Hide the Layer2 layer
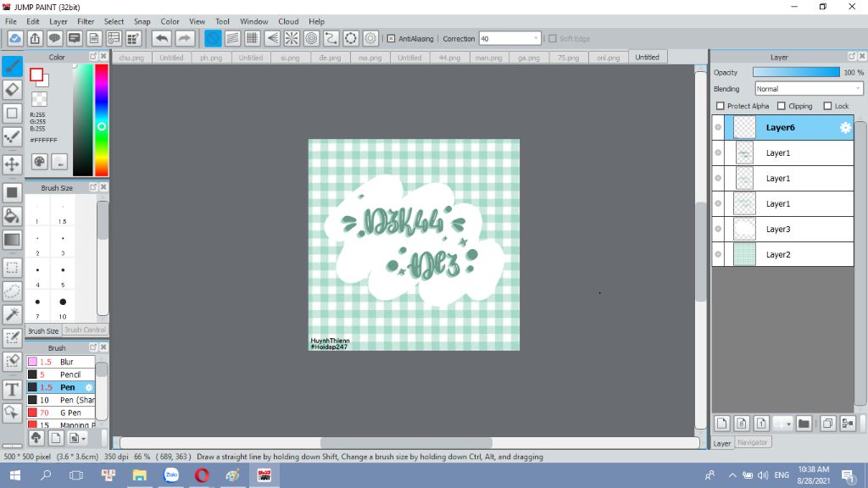 [x=718, y=254]
